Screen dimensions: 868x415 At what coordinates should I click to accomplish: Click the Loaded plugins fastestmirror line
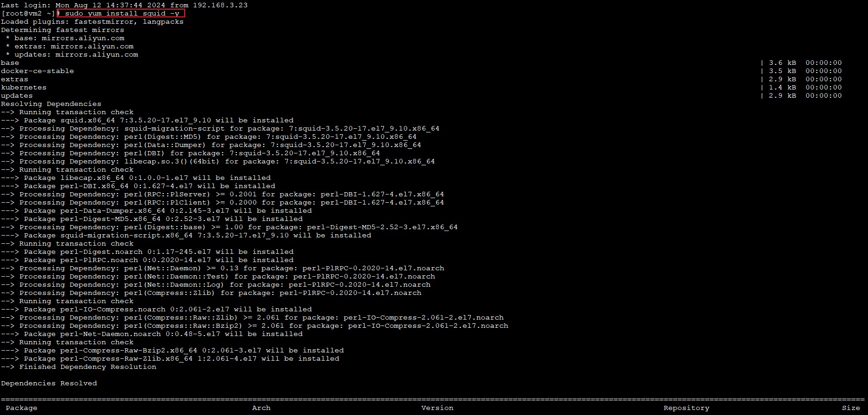click(x=92, y=21)
